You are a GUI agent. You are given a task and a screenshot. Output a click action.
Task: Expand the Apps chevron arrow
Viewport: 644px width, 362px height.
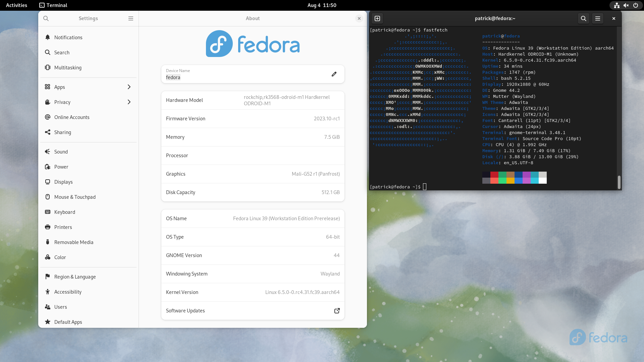tap(129, 87)
